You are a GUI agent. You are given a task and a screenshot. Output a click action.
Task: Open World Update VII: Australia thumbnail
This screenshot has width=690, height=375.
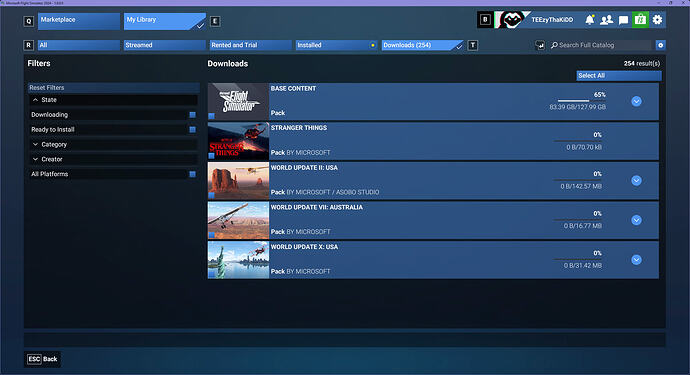(238, 220)
